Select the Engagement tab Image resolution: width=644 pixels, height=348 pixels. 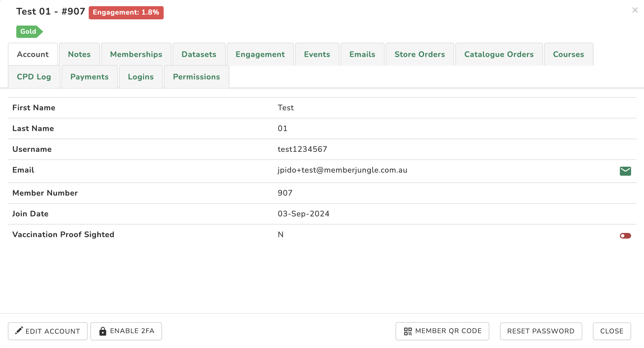click(260, 54)
